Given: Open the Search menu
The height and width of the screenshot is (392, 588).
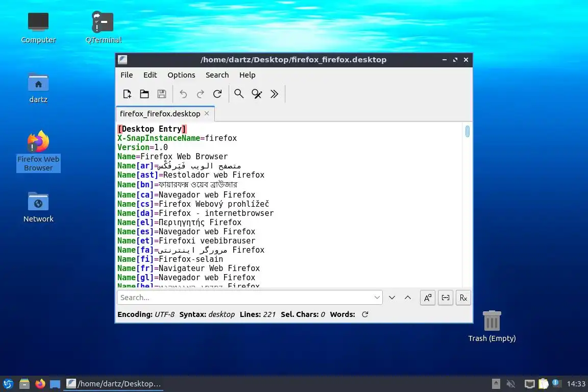Looking at the screenshot, I should pos(217,75).
